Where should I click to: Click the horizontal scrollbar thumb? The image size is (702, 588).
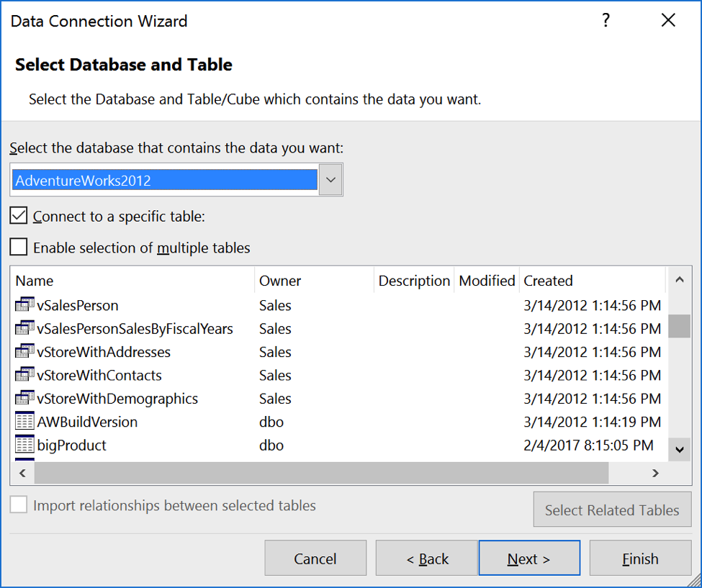(321, 473)
